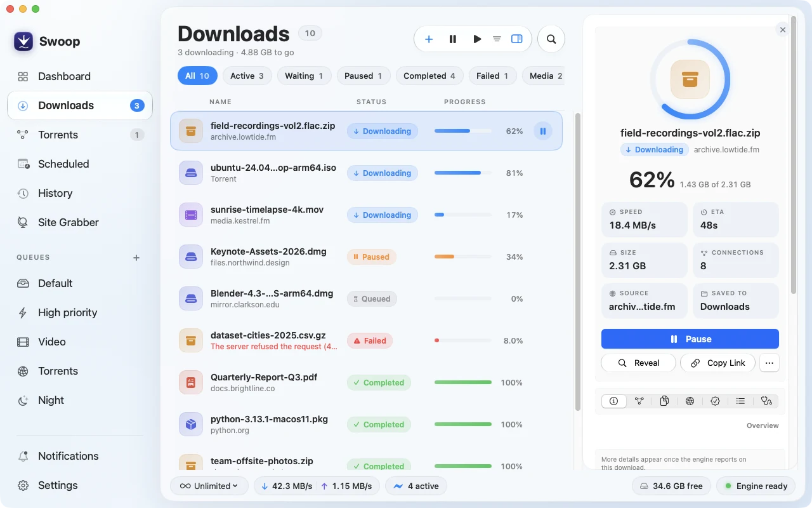This screenshot has width=812, height=508.
Task: Add a new download with the plus icon
Action: click(x=429, y=39)
